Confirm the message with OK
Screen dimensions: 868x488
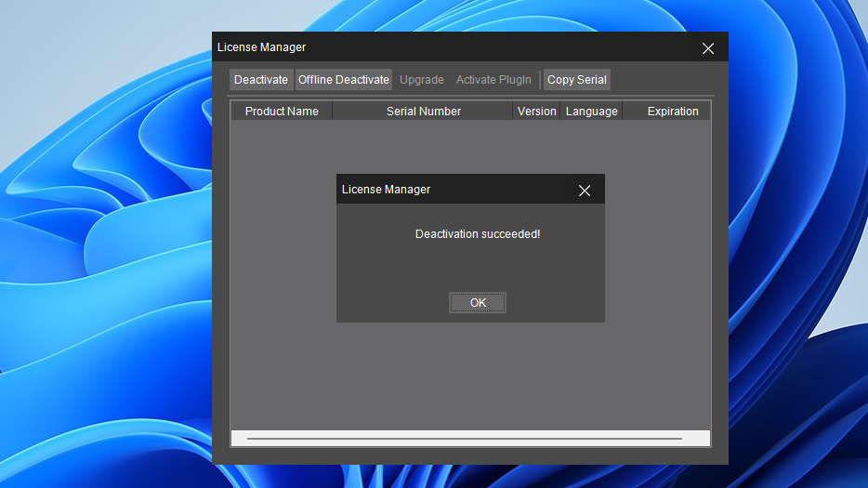tap(478, 303)
